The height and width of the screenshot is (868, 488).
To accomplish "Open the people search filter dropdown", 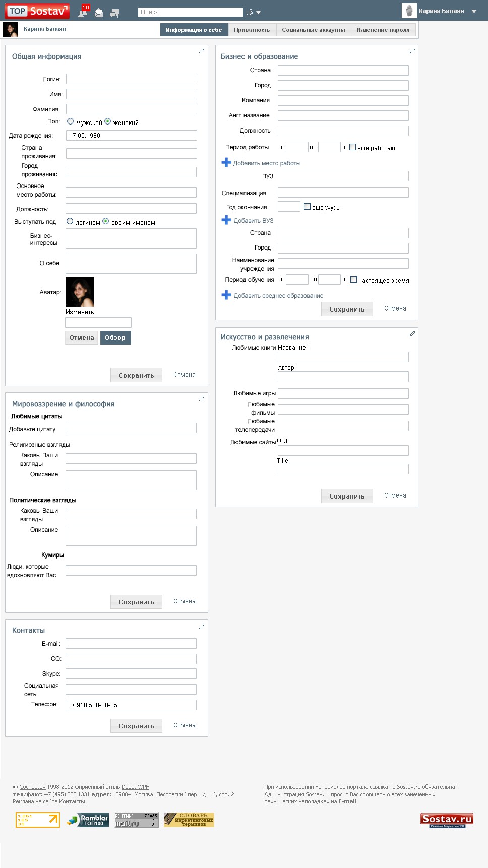I will [254, 12].
